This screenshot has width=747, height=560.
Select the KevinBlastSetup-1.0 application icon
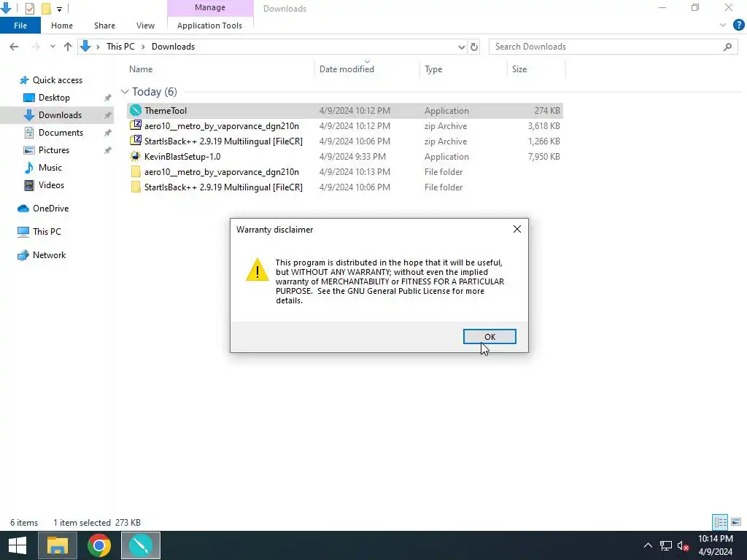click(x=136, y=156)
